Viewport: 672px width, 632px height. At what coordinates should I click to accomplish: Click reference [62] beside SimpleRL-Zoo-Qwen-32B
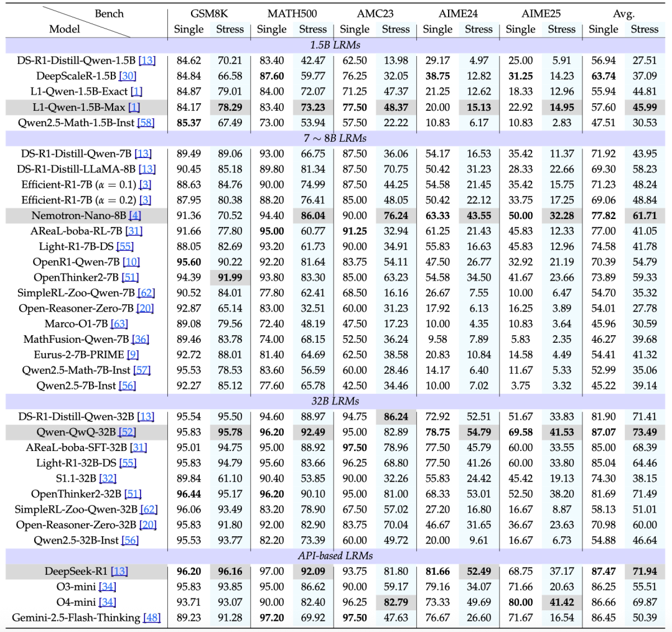(149, 509)
